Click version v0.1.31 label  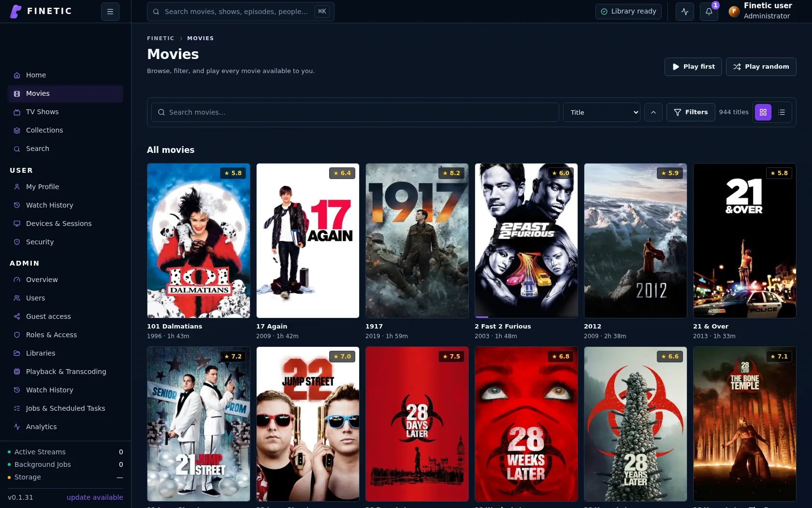click(20, 497)
